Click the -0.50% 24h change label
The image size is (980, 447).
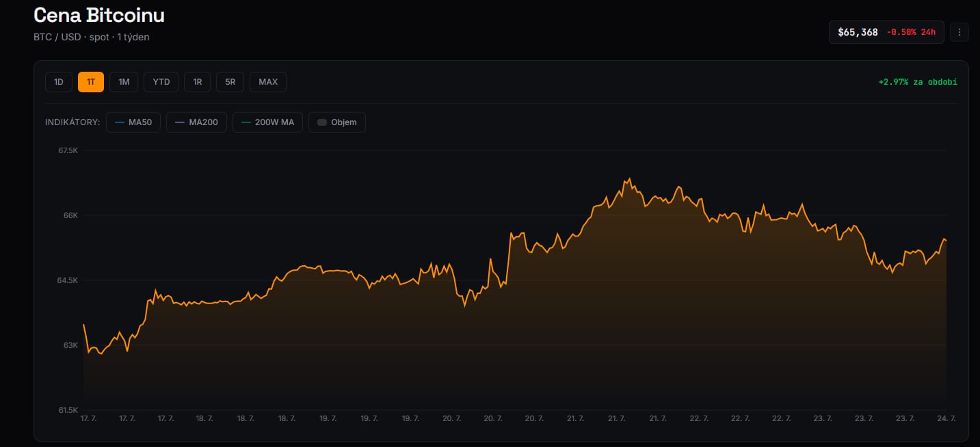tap(911, 32)
